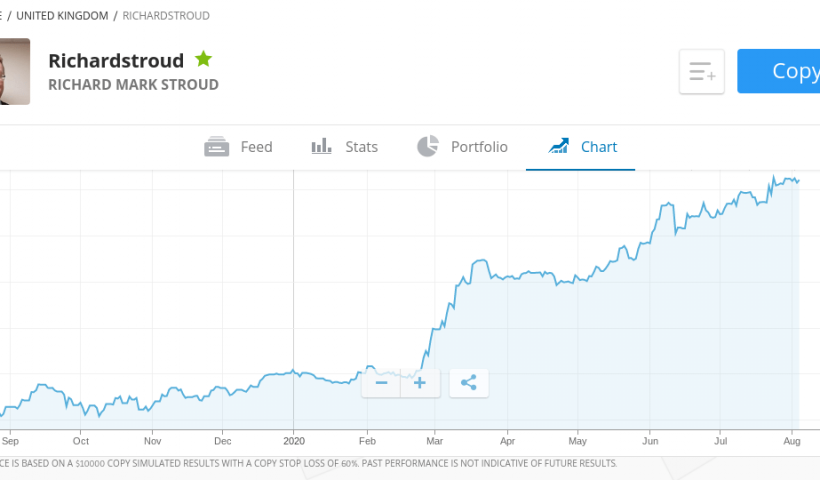This screenshot has width=820, height=480.
Task: Follow the UNITED KINGDOM breadcrumb link
Action: [x=62, y=16]
